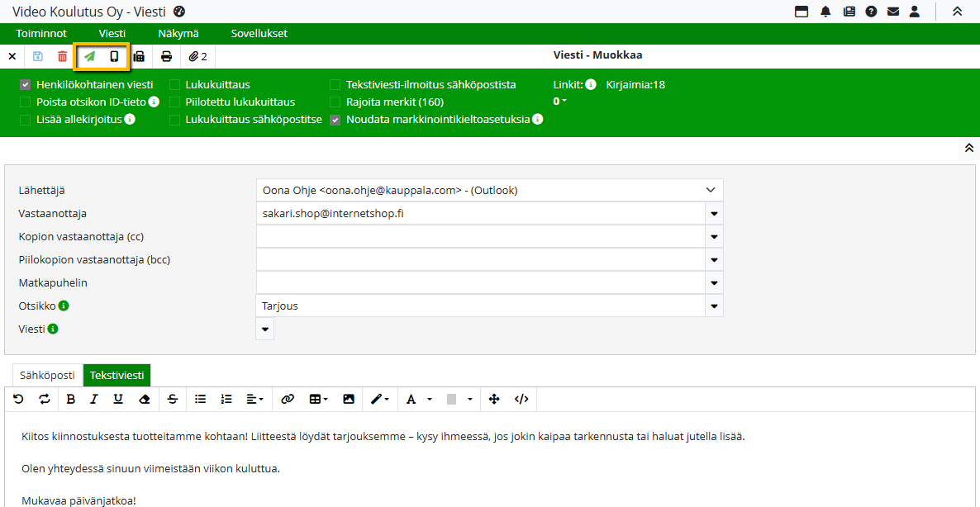The width and height of the screenshot is (980, 507).
Task: Click the green paper plane send icon
Action: coord(90,56)
